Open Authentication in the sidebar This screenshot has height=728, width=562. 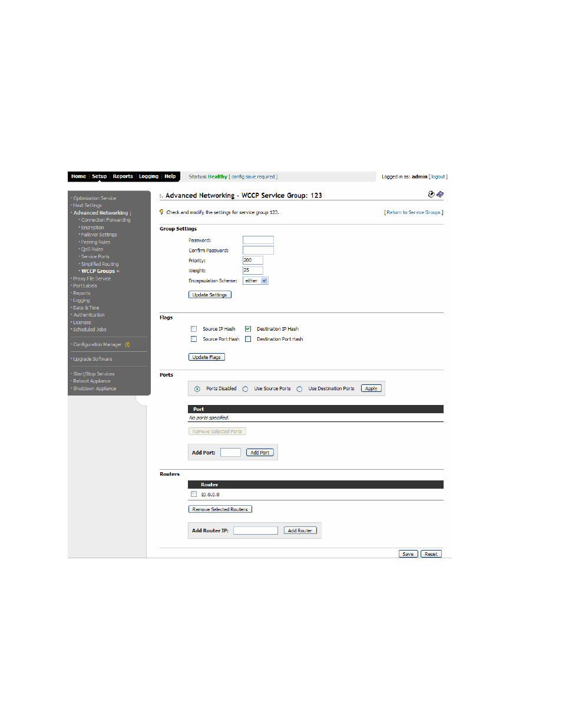[x=89, y=315]
